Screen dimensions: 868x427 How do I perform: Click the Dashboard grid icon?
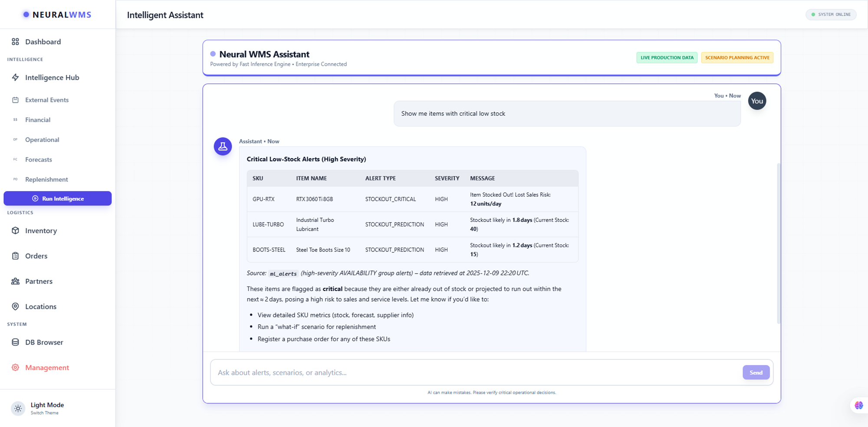(x=16, y=42)
